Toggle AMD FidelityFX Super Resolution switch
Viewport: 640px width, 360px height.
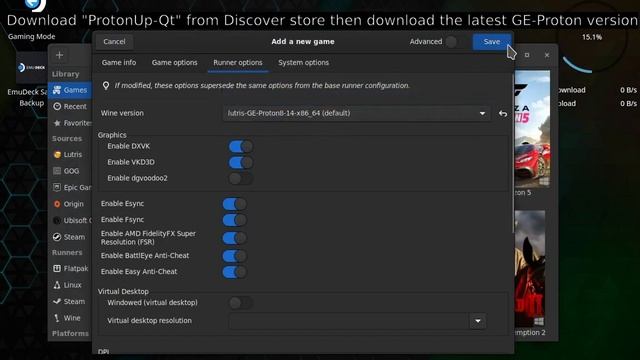pos(235,238)
